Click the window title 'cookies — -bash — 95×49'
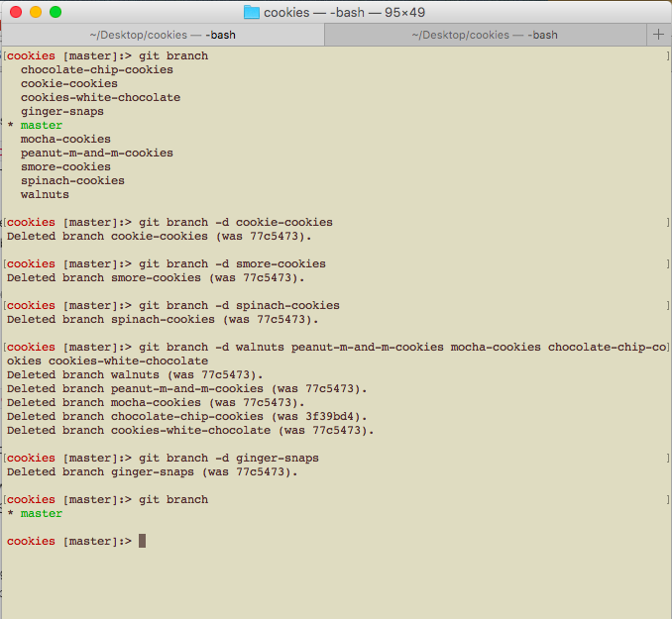672x619 pixels. click(344, 13)
